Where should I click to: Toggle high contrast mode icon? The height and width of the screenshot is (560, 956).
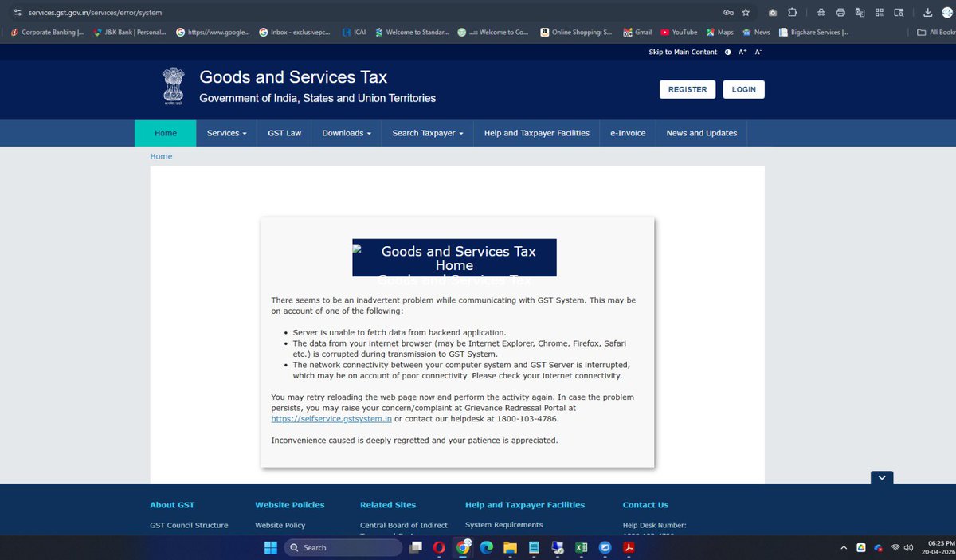(727, 52)
